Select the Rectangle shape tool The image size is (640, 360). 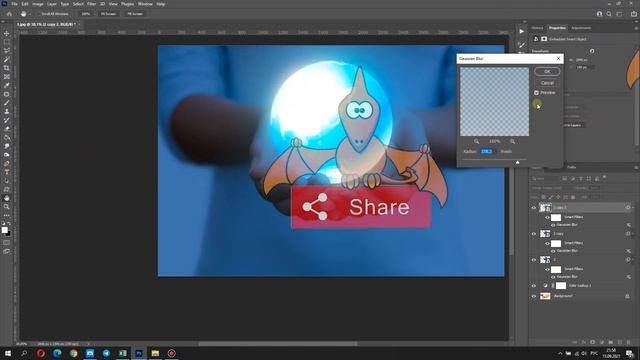click(x=7, y=189)
